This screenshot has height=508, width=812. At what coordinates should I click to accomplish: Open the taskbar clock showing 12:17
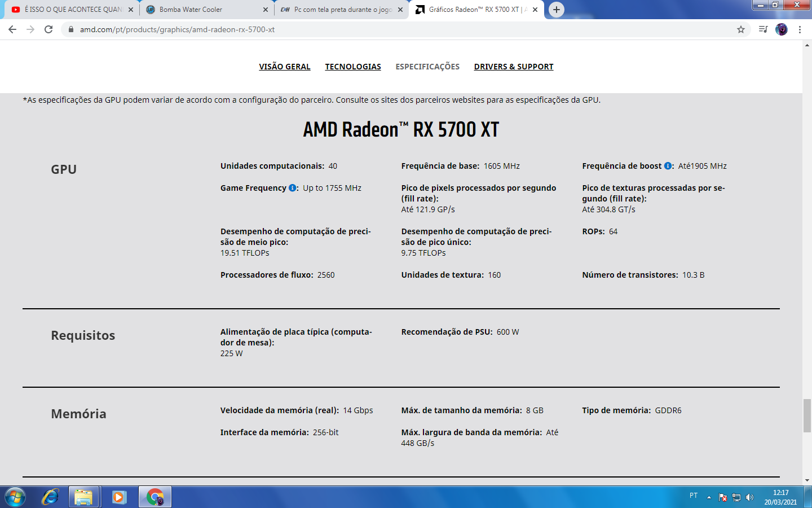coord(780,497)
